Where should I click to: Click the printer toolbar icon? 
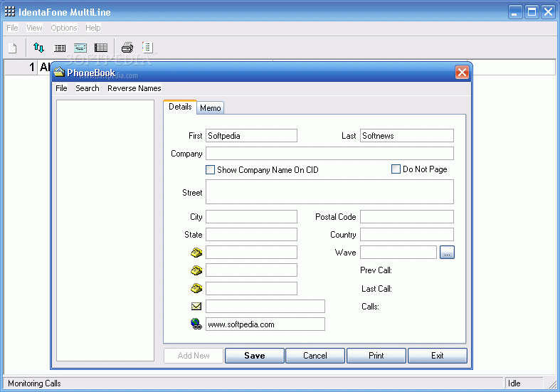[x=127, y=48]
